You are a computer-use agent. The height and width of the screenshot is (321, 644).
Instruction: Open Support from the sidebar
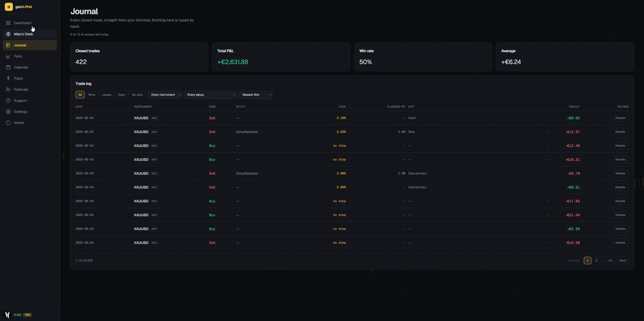[30, 101]
